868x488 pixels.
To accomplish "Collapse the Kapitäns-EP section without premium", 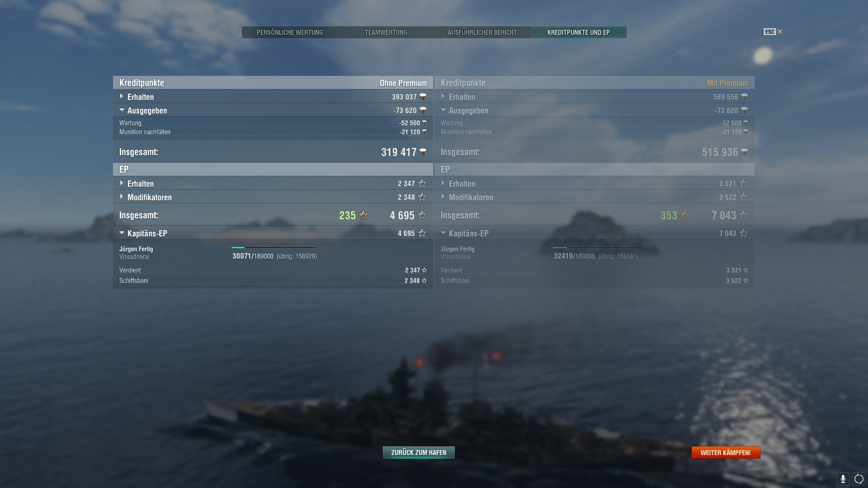I will click(x=273, y=233).
